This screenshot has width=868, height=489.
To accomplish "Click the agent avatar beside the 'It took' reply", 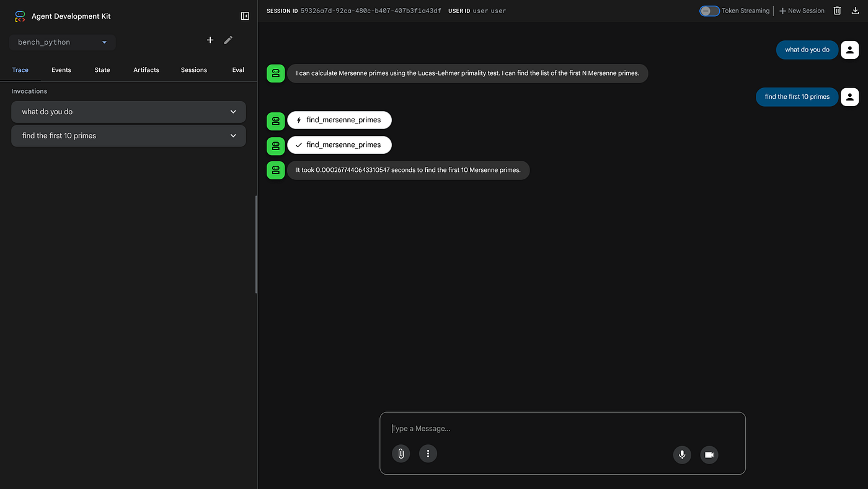I will (275, 170).
